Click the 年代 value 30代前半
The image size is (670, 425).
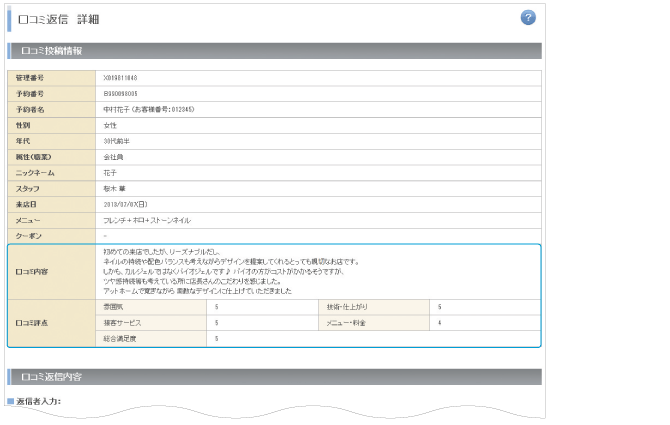point(115,141)
